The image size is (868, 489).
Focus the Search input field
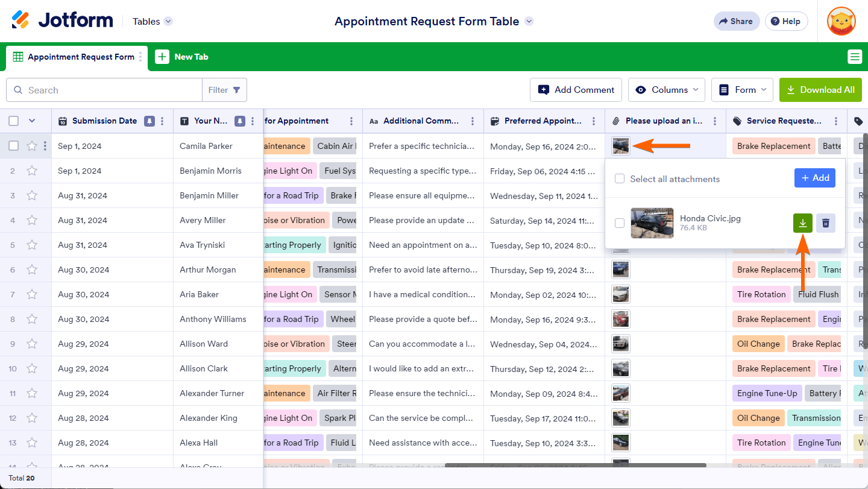tap(104, 90)
